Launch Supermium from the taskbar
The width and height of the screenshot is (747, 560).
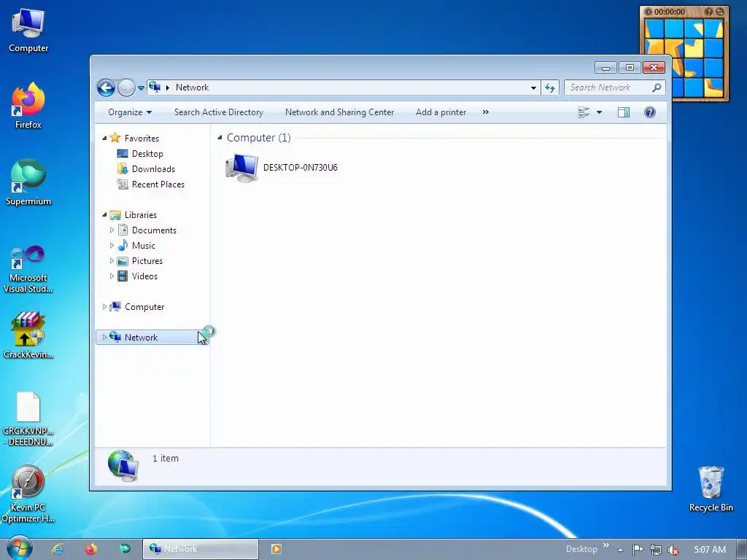pos(125,549)
